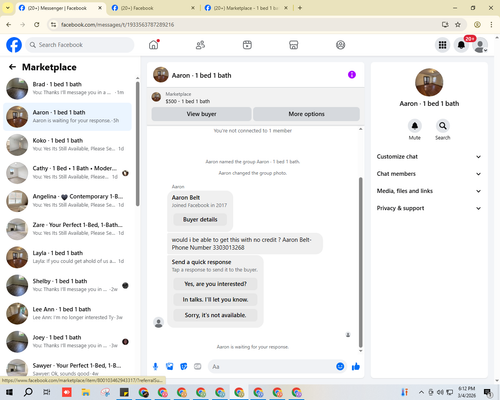Click the chat messages scrollbar
The image size is (500, 400).
pos(360,262)
